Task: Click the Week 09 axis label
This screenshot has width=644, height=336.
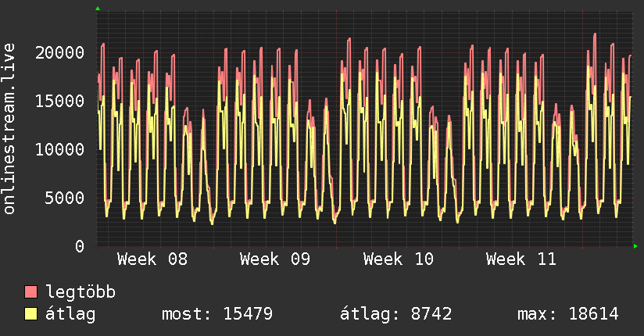Action: coord(275,259)
